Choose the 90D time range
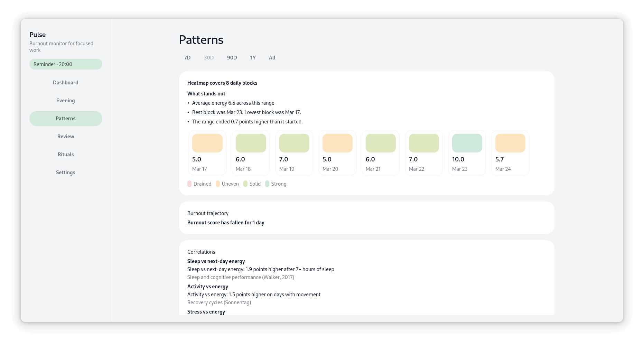This screenshot has width=644, height=345. 232,58
